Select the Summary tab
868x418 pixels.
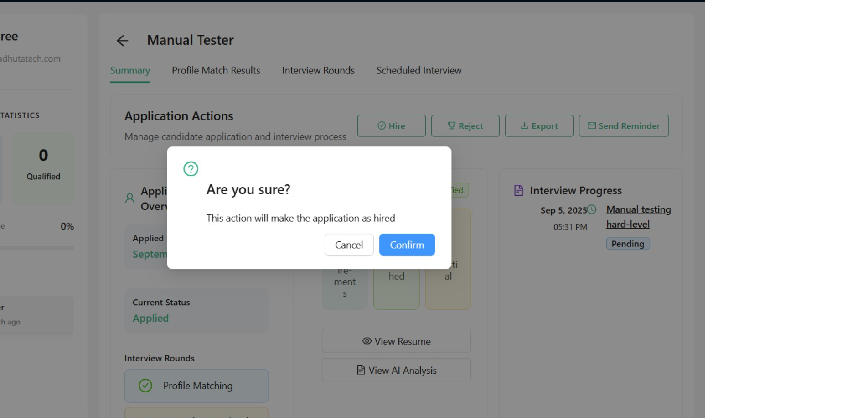[130, 70]
